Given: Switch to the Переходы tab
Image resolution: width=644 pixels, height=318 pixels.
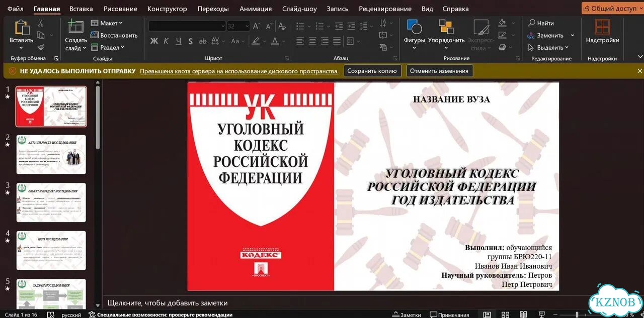Looking at the screenshot, I should [x=213, y=9].
